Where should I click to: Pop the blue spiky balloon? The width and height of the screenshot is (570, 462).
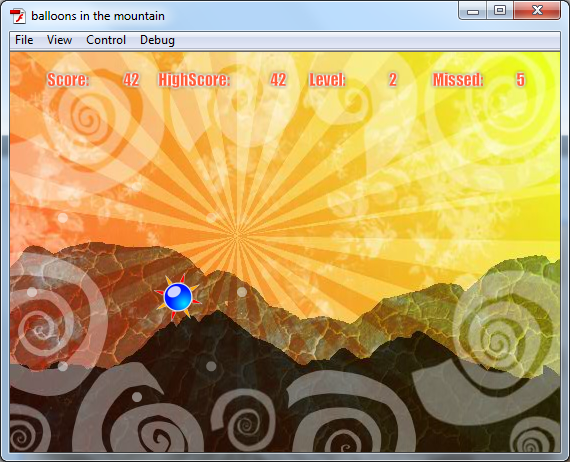click(x=178, y=297)
